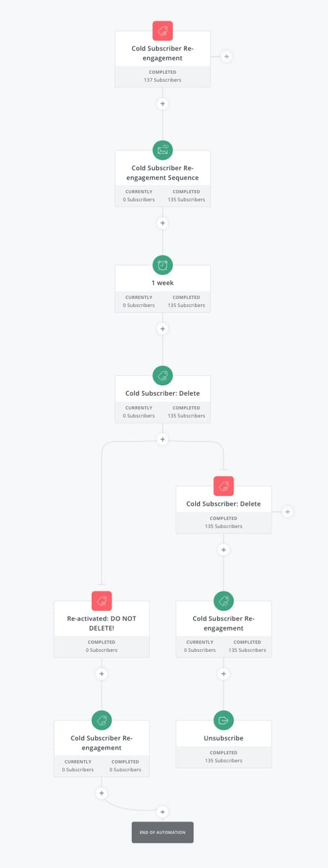Select the email sequence icon above Re-engagement Sequence
The height and width of the screenshot is (868, 328).
tap(162, 150)
